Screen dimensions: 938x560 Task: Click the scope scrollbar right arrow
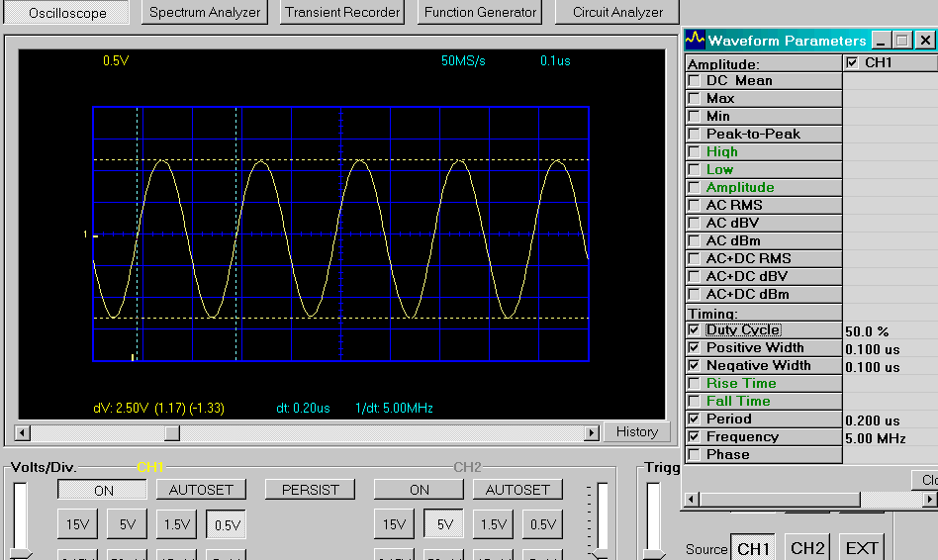pos(592,432)
